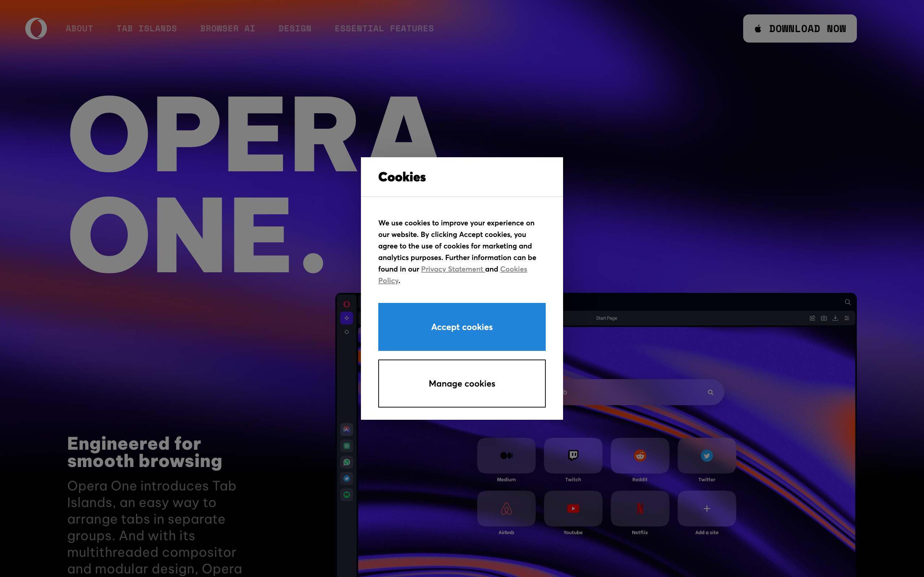924x577 pixels.
Task: Click the Twitter speed dial icon
Action: (706, 455)
